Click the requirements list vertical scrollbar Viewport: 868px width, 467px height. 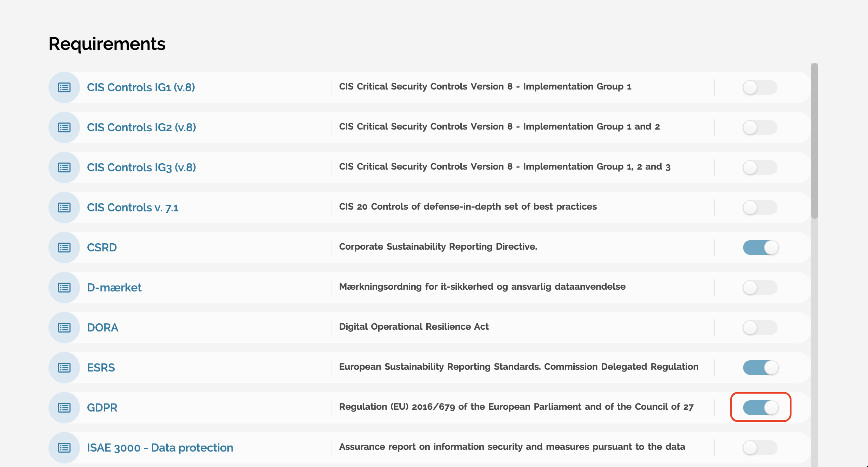(x=815, y=140)
